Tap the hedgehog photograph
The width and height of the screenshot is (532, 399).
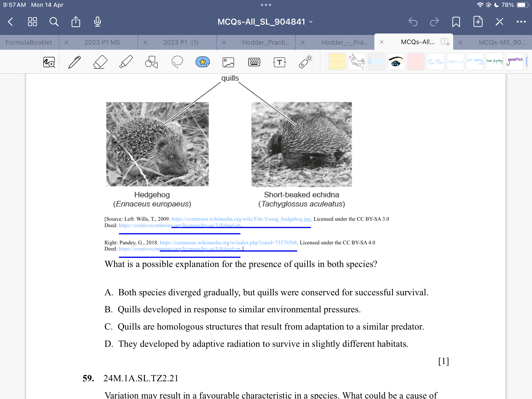[x=157, y=144]
